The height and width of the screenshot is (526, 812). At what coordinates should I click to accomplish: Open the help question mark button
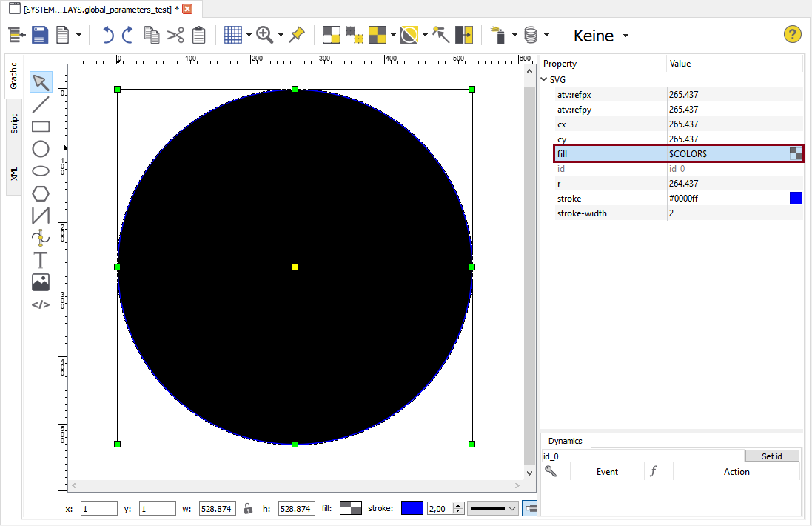coord(791,34)
